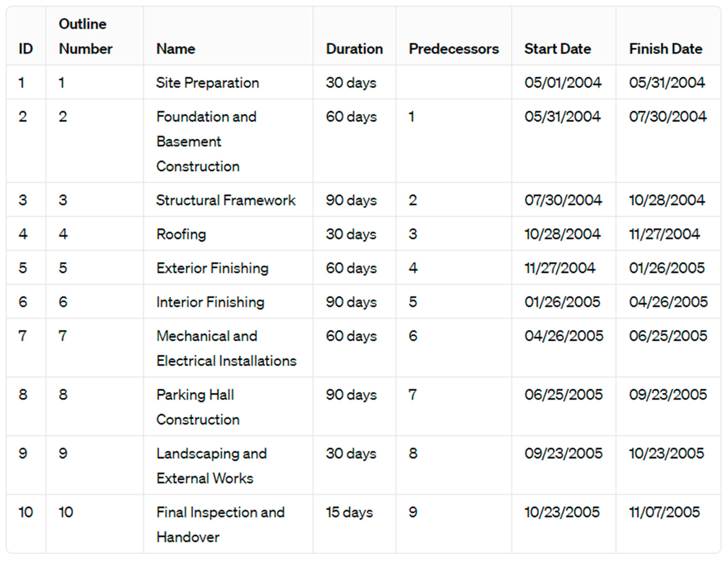
Task: Select the Structural Framework task name
Action: (x=226, y=200)
